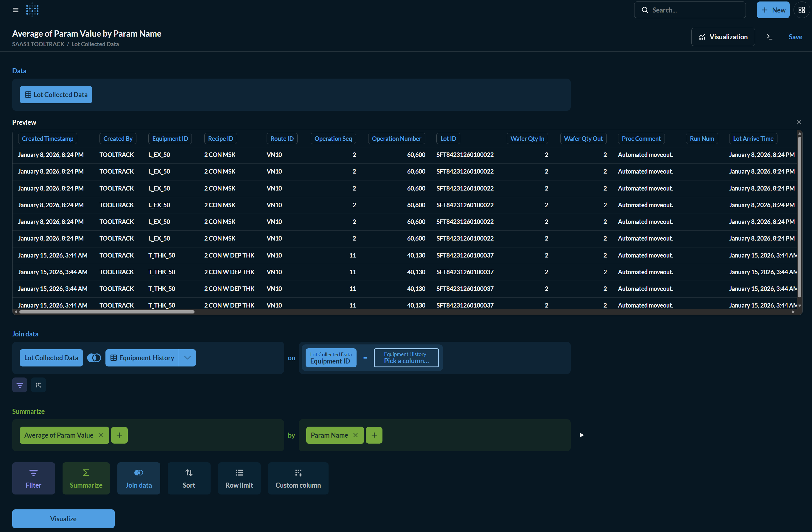Click the Created Timestamp column header
The height and width of the screenshot is (532, 812).
point(47,138)
